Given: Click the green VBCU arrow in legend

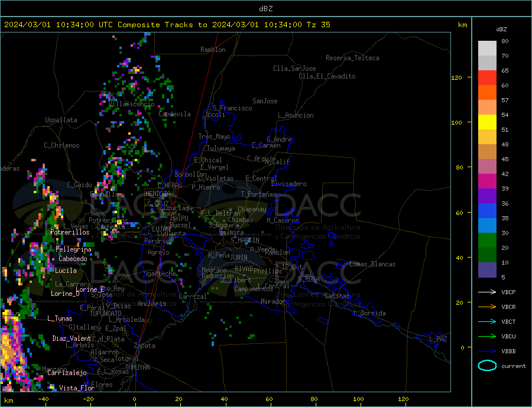Looking at the screenshot, I should click(487, 337).
